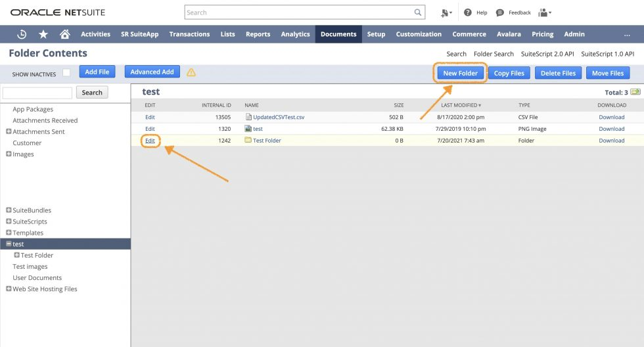Open the Analytics menu

click(x=295, y=34)
